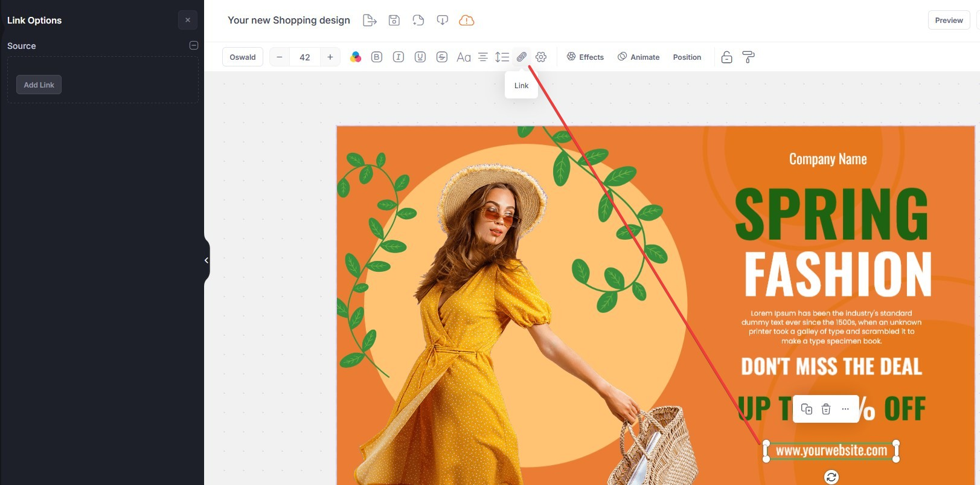Open the Animate menu
The width and height of the screenshot is (980, 485).
click(x=638, y=57)
